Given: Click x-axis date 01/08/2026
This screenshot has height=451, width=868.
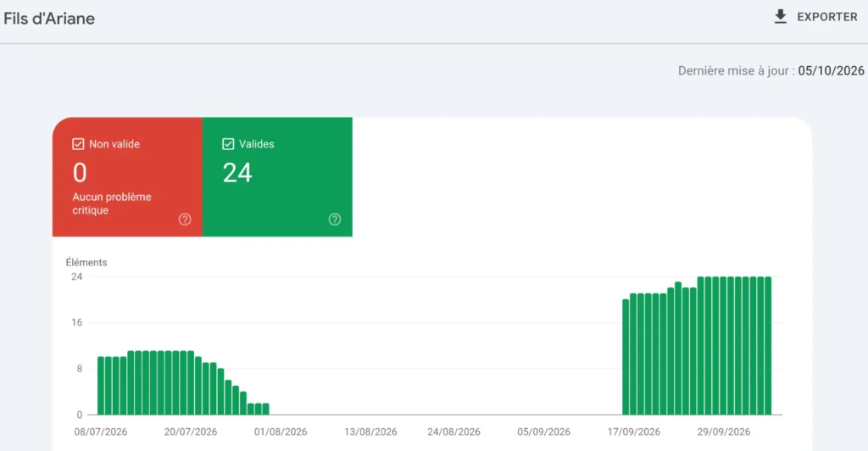Looking at the screenshot, I should (281, 432).
